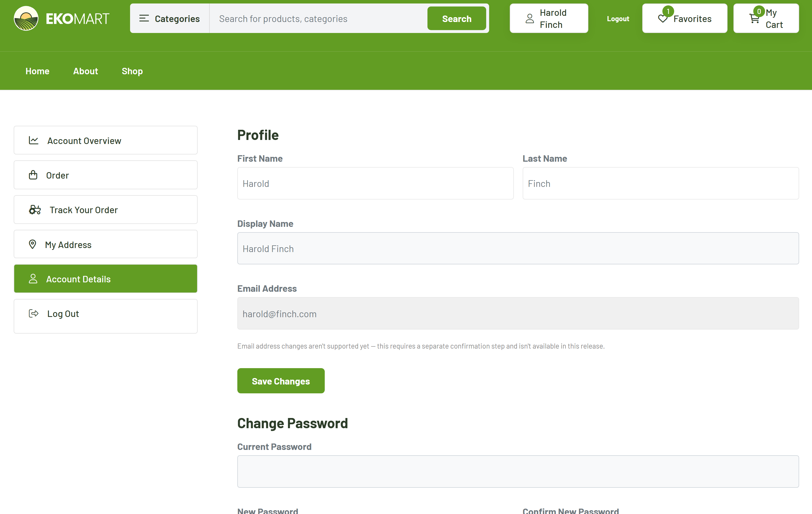
Task: Open the My Address sidebar tab
Action: pyautogui.click(x=106, y=244)
